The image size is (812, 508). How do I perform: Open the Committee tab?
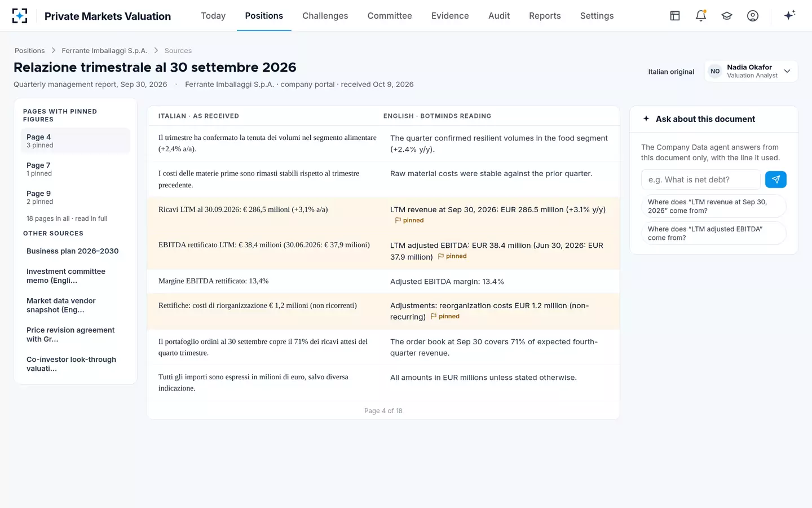390,16
